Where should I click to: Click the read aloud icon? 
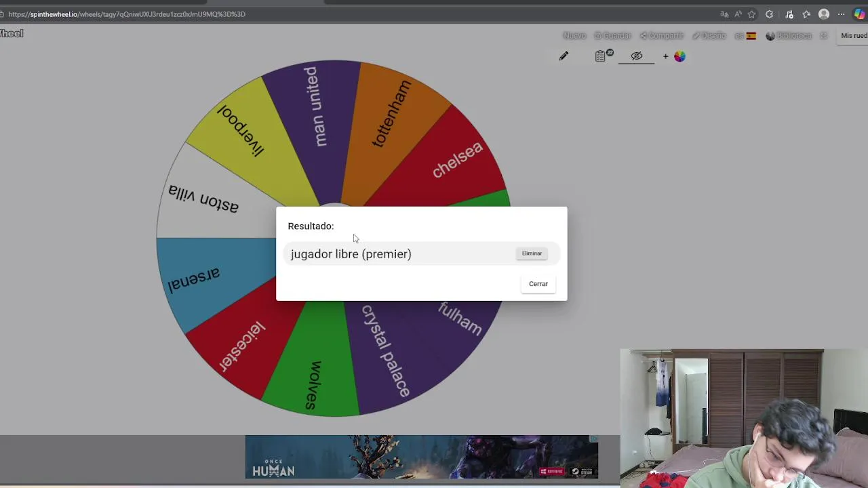pyautogui.click(x=738, y=14)
